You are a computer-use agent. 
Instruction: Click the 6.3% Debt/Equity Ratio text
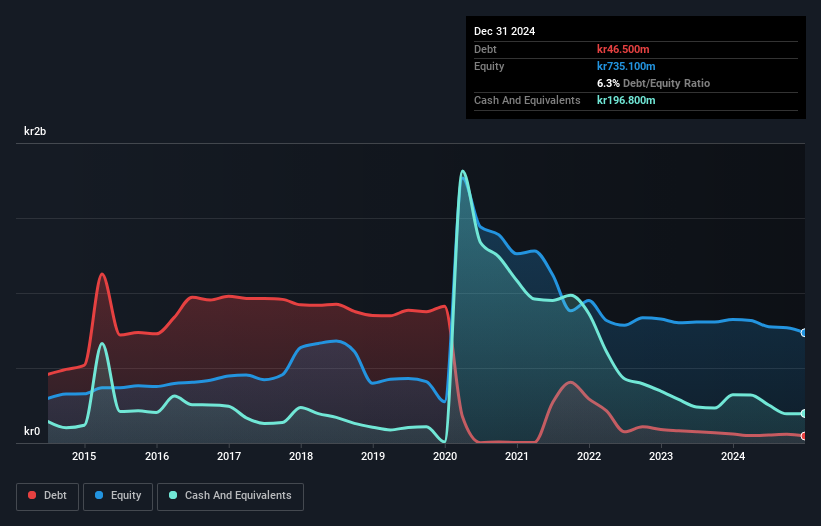pyautogui.click(x=653, y=83)
